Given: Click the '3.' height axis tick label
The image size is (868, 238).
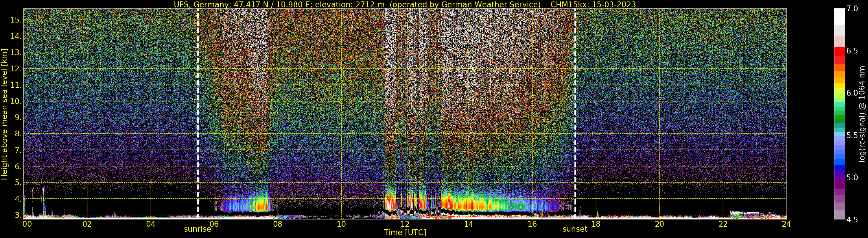Looking at the screenshot, I should coord(18,215).
